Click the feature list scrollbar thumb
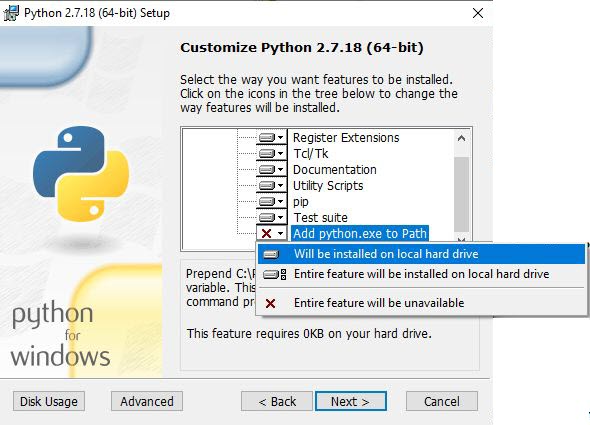The height and width of the screenshot is (425, 590). pyautogui.click(x=461, y=194)
